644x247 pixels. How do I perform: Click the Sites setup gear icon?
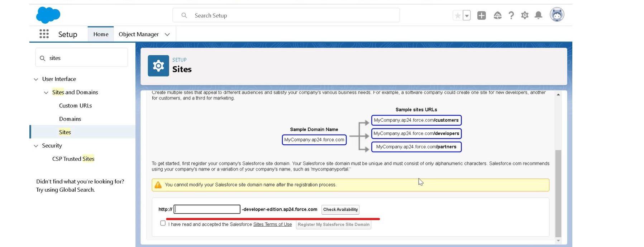click(x=158, y=66)
